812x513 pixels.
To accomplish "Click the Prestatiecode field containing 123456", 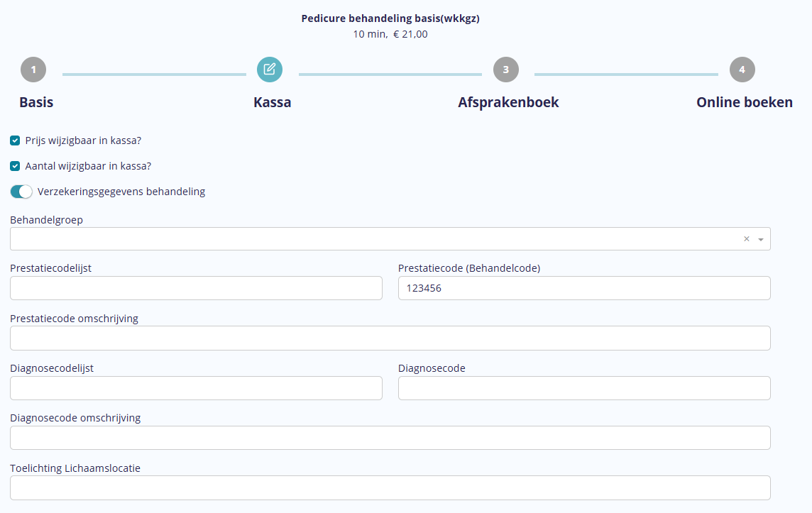I will [583, 288].
